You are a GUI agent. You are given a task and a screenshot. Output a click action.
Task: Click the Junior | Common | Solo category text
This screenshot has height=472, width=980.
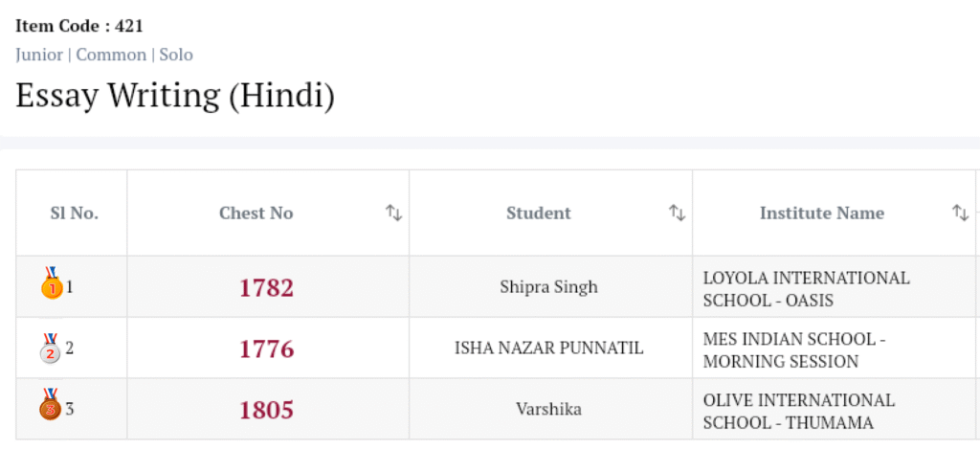pyautogui.click(x=104, y=55)
